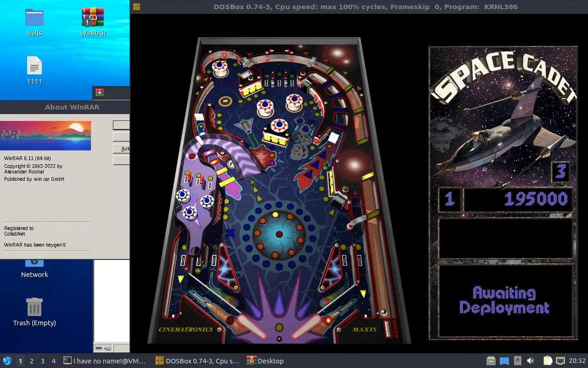Viewport: 588px width, 368px height.
Task: Click the 'Awaiting Deployment' message
Action: (x=504, y=300)
